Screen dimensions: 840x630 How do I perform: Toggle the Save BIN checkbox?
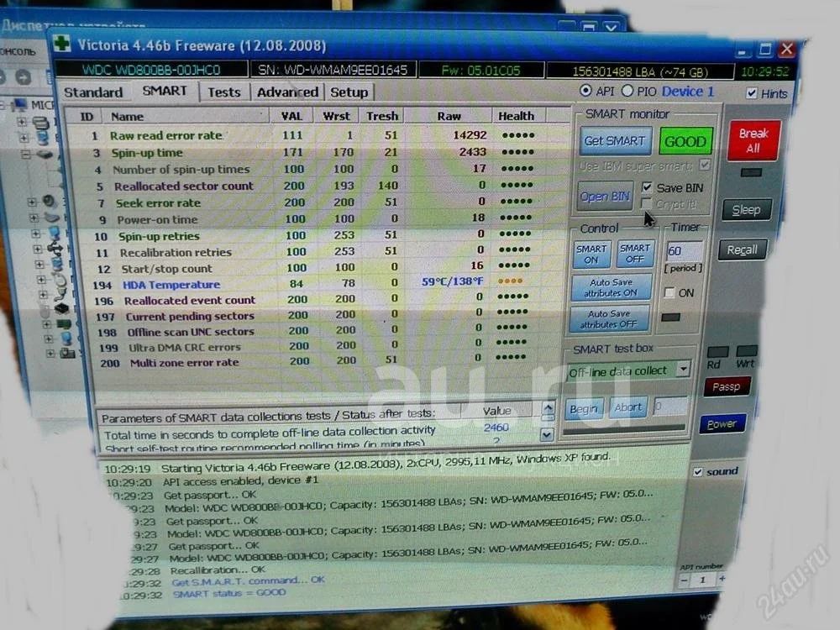(x=647, y=187)
